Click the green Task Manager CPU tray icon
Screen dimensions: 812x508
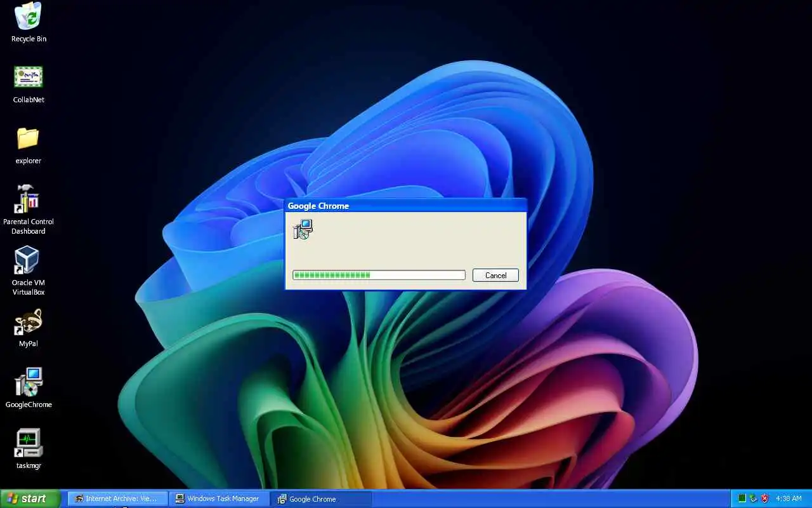tap(742, 498)
